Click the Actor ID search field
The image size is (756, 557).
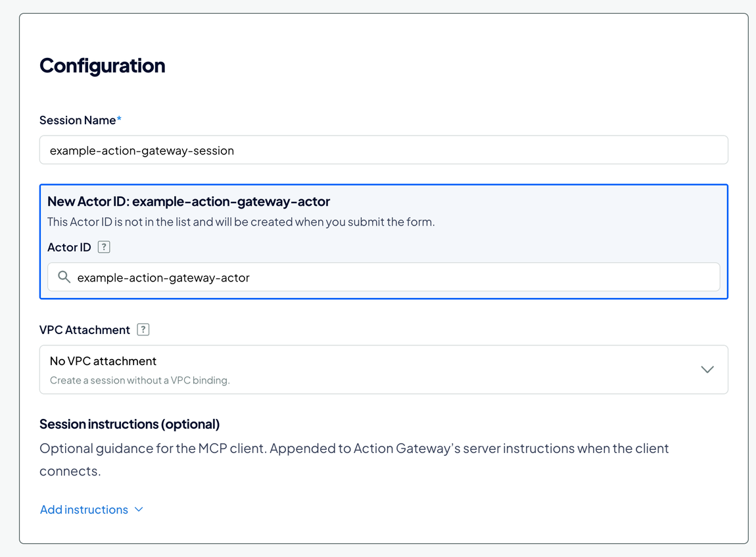coord(383,278)
